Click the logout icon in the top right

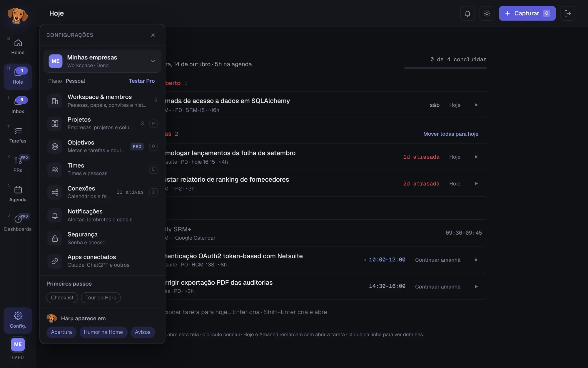point(568,14)
